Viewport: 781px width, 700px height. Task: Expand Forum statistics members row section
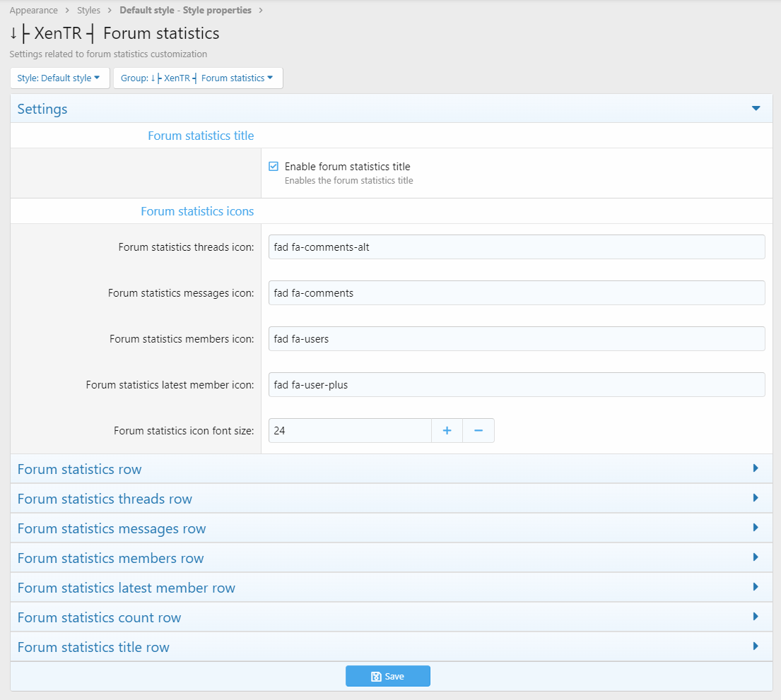click(x=756, y=557)
